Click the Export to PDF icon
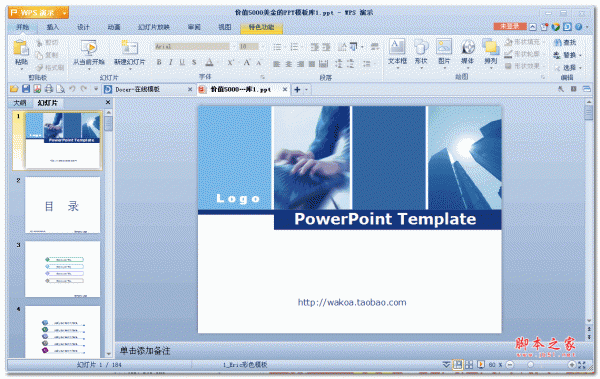This screenshot has height=379, width=600. coord(37,89)
